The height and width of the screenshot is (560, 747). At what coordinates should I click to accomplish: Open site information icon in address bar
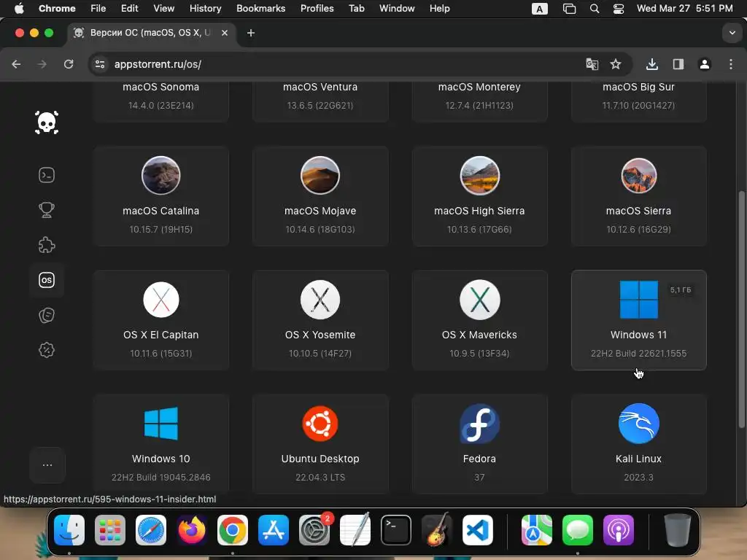[x=99, y=64]
